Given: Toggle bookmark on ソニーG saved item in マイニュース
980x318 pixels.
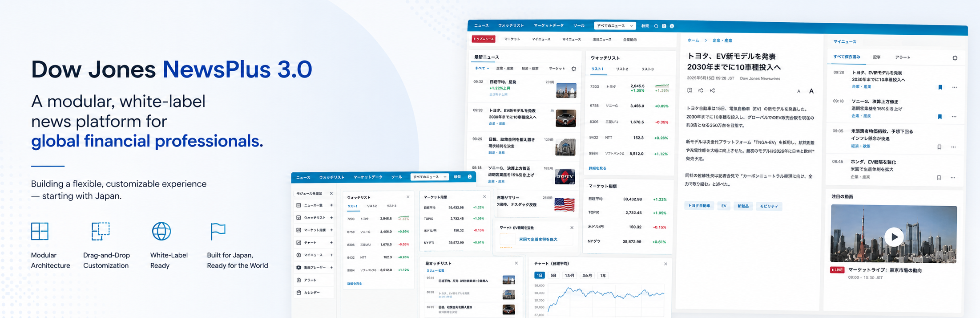Looking at the screenshot, I should pyautogui.click(x=940, y=117).
